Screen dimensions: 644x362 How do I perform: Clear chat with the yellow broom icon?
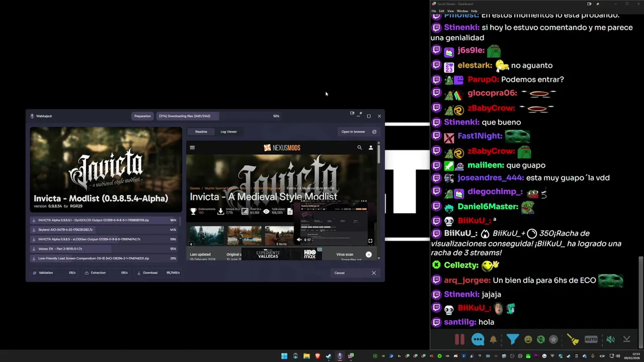pyautogui.click(x=573, y=339)
